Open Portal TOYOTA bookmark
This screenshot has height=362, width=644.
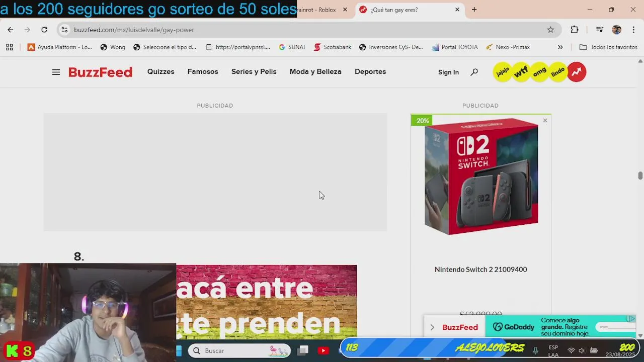point(455,47)
